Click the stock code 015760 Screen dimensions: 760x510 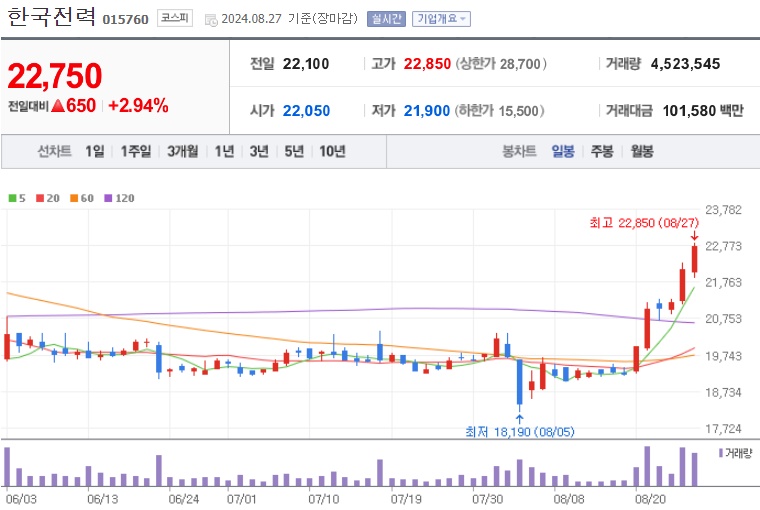click(126, 19)
